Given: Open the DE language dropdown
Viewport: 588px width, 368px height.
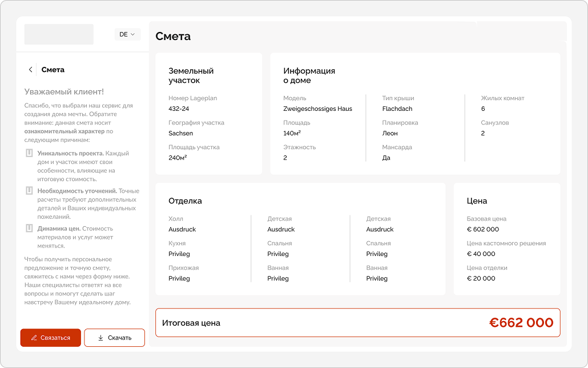Looking at the screenshot, I should [x=127, y=34].
